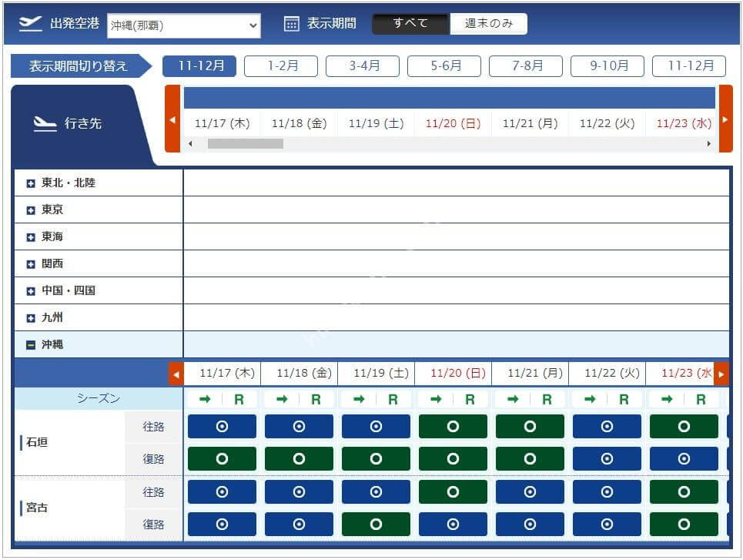The height and width of the screenshot is (560, 743).
Task: Select 宮古 往路 availability on 11/22
Action: tap(607, 491)
